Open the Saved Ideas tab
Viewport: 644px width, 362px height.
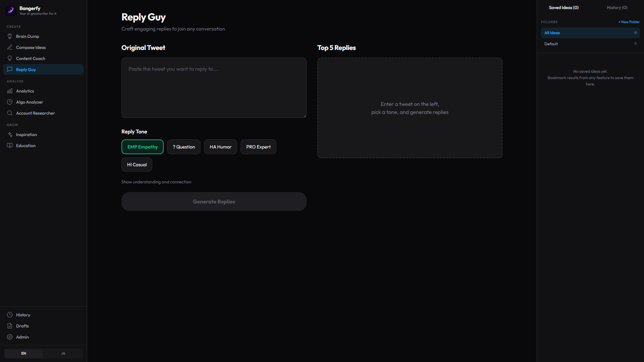point(563,7)
